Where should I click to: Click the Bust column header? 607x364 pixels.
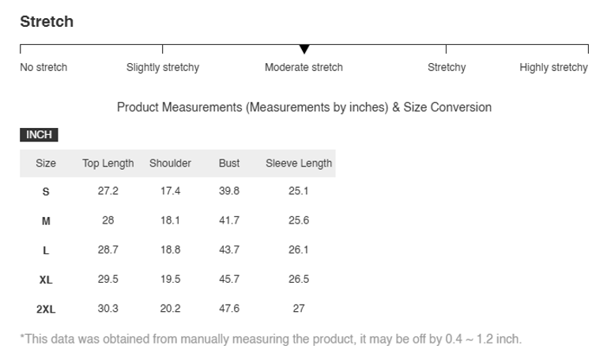click(229, 163)
